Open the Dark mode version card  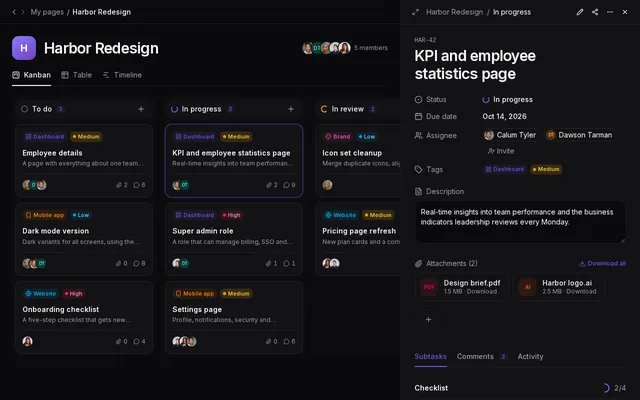coord(84,239)
